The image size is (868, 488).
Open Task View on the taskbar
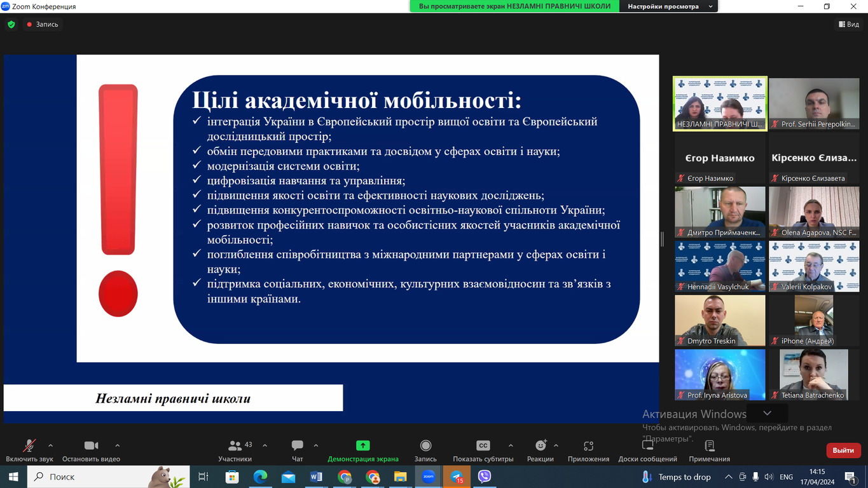(x=203, y=477)
